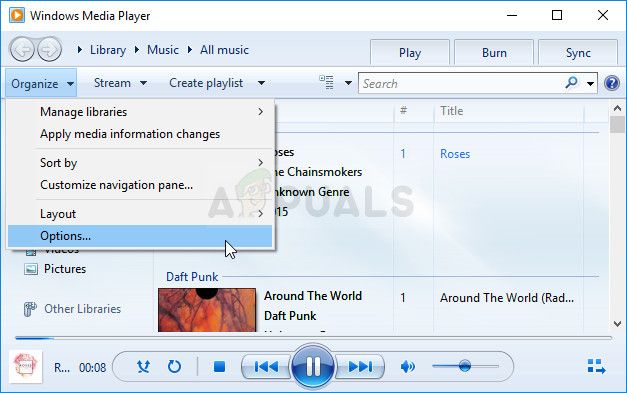The image size is (627, 393).
Task: Pause the current song
Action: coord(313,366)
